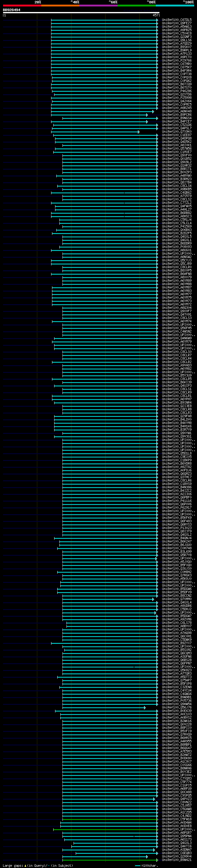
Task: Open hit UniRef100_C6TDL5
Action: [176, 20]
